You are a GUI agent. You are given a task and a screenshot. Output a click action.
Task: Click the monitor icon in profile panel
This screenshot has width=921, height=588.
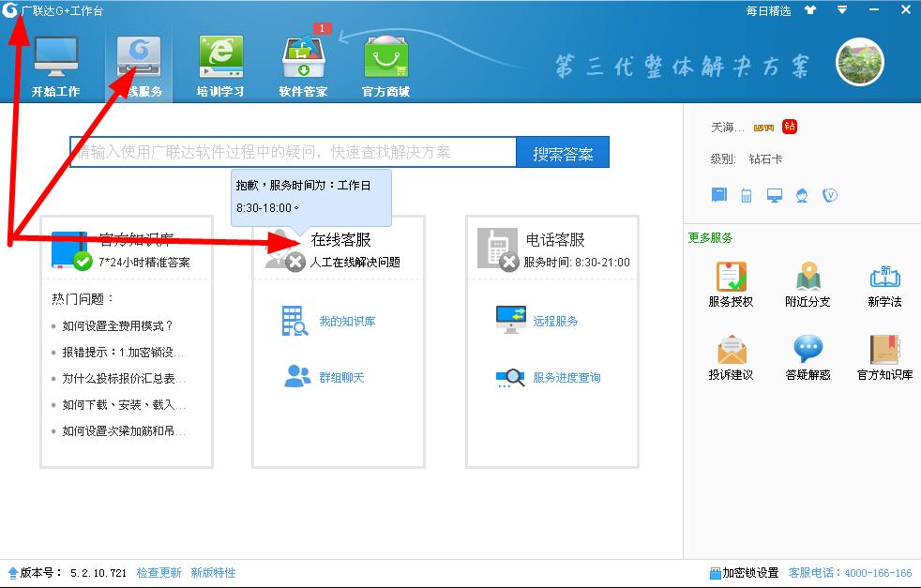coord(775,196)
